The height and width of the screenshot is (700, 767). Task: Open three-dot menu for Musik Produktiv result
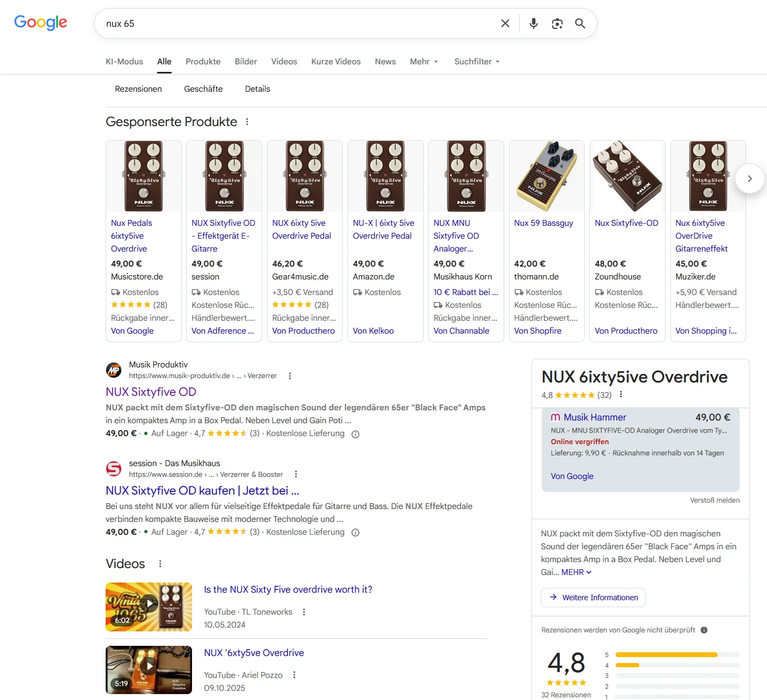point(290,376)
